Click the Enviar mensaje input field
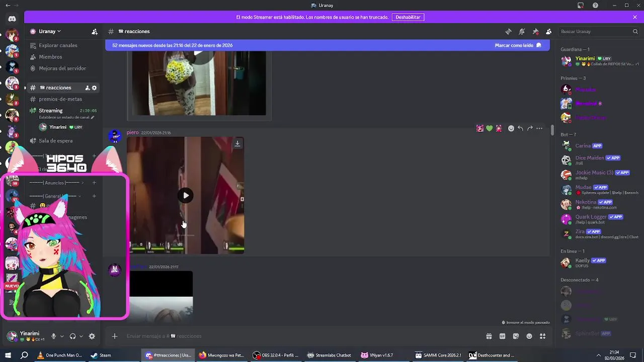The width and height of the screenshot is (644, 362). click(302, 336)
